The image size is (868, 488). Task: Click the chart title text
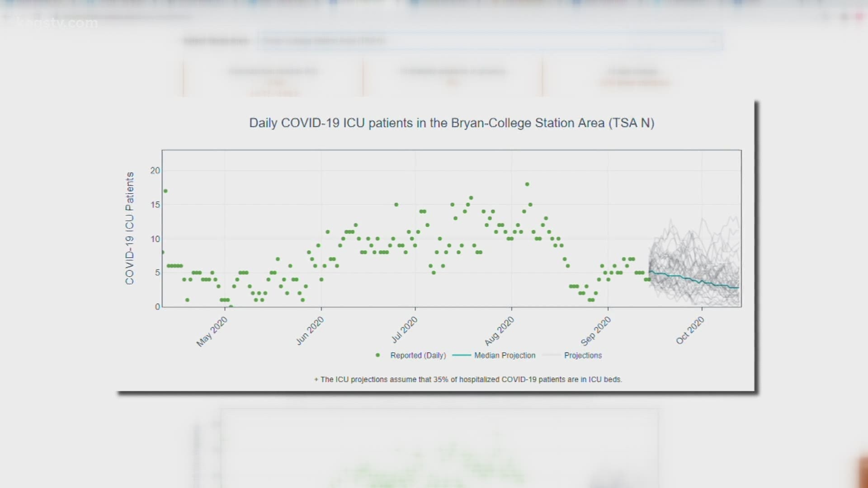coord(452,123)
